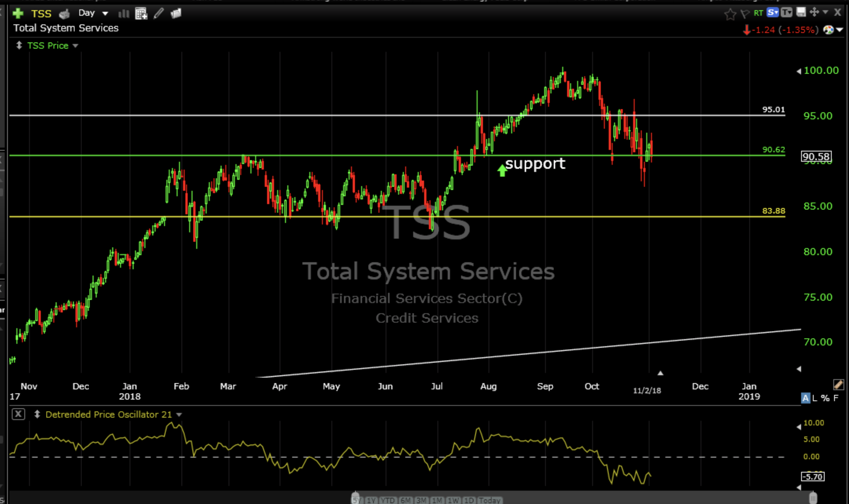Image resolution: width=849 pixels, height=504 pixels.
Task: Click the green plus add-symbol icon
Action: [18, 14]
